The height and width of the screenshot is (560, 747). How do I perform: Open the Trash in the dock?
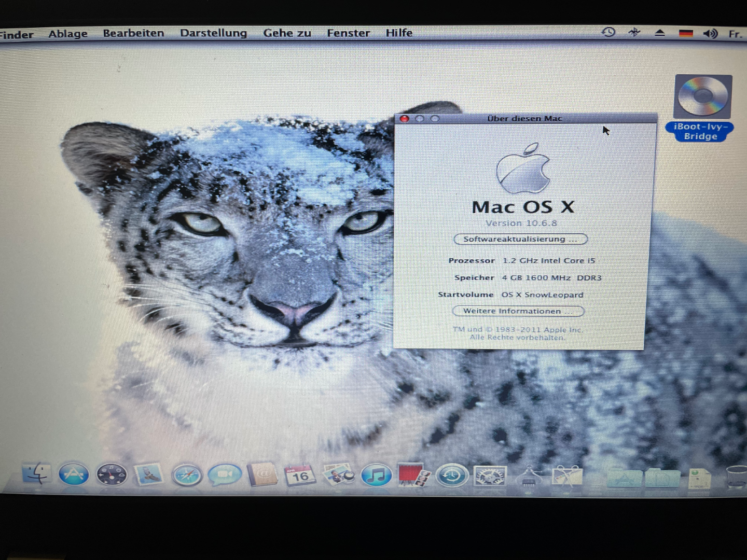736,477
